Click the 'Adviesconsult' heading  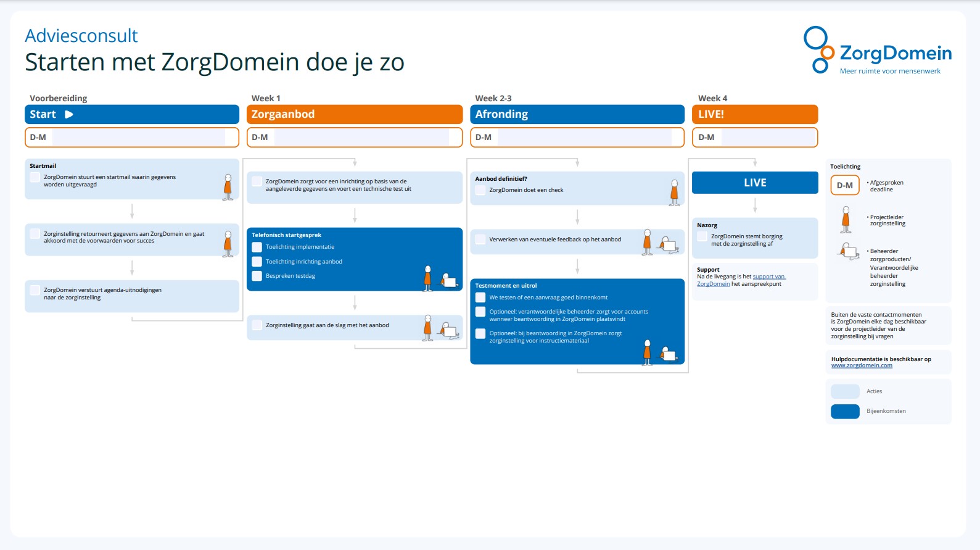(81, 36)
